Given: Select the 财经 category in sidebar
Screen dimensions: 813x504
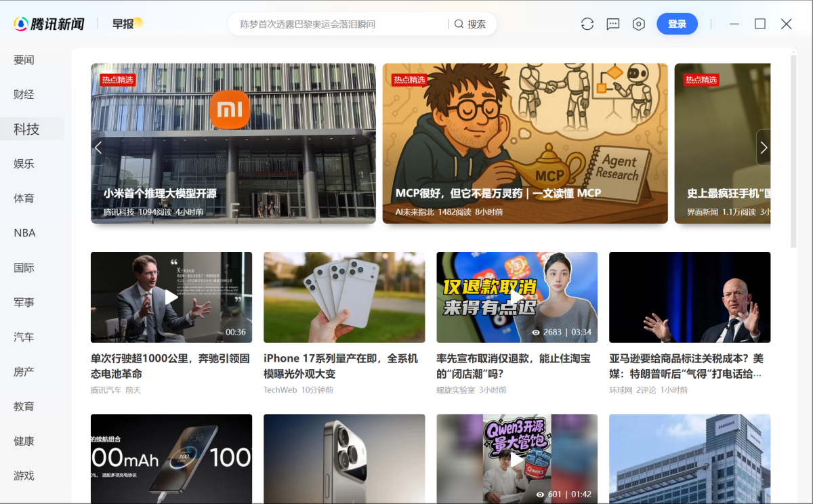Looking at the screenshot, I should pos(24,94).
